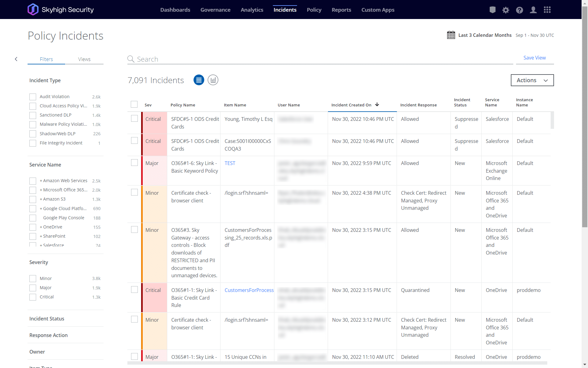Image resolution: width=588 pixels, height=368 pixels.
Task: Expand the Amazon Web Services filter
Action: (41, 181)
